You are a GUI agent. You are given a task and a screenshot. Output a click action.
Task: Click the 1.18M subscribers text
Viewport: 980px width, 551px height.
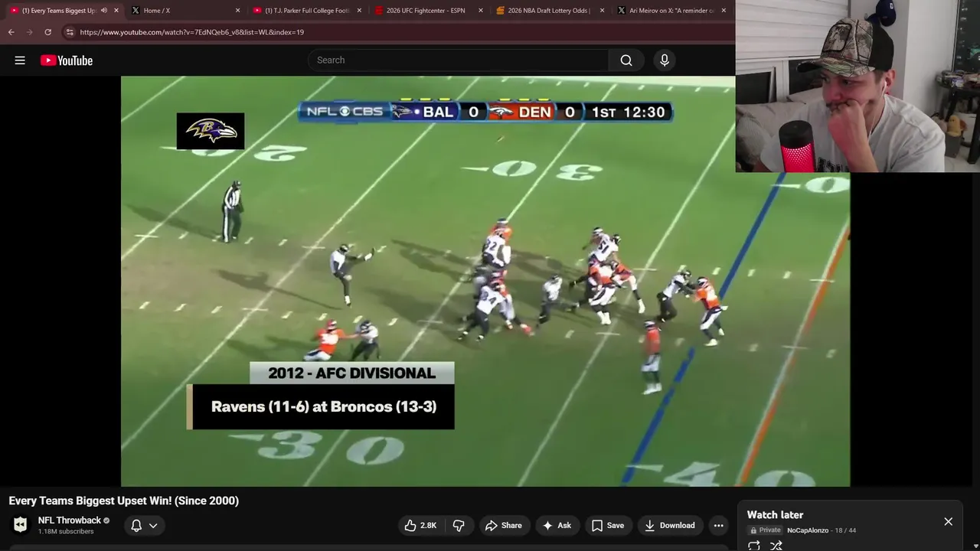[66, 532]
